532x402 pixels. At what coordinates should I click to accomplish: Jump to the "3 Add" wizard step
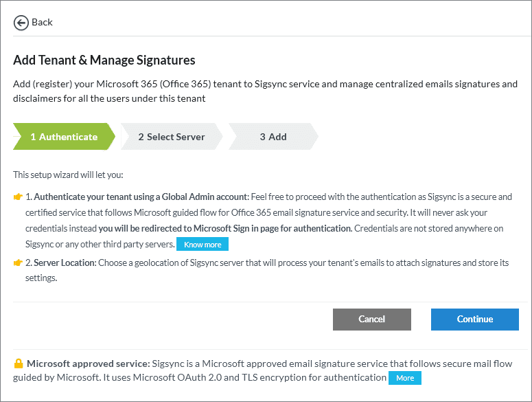pos(273,137)
